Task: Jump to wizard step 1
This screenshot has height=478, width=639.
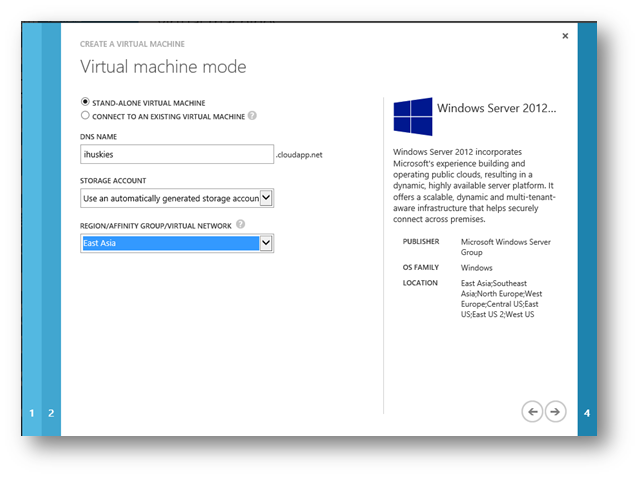Action: coord(32,413)
